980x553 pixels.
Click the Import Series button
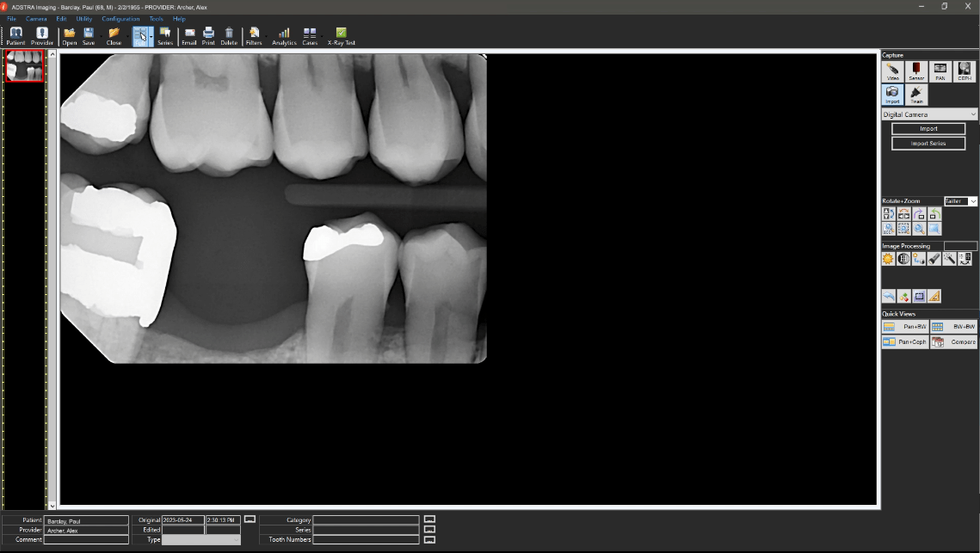click(x=928, y=144)
